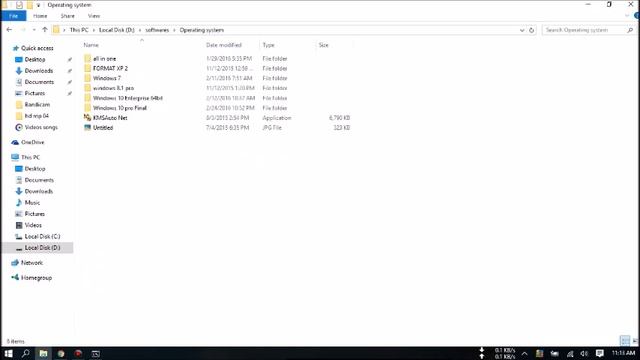Open quick access toolbar customize dropdown
The width and height of the screenshot is (640, 360).
38,5
